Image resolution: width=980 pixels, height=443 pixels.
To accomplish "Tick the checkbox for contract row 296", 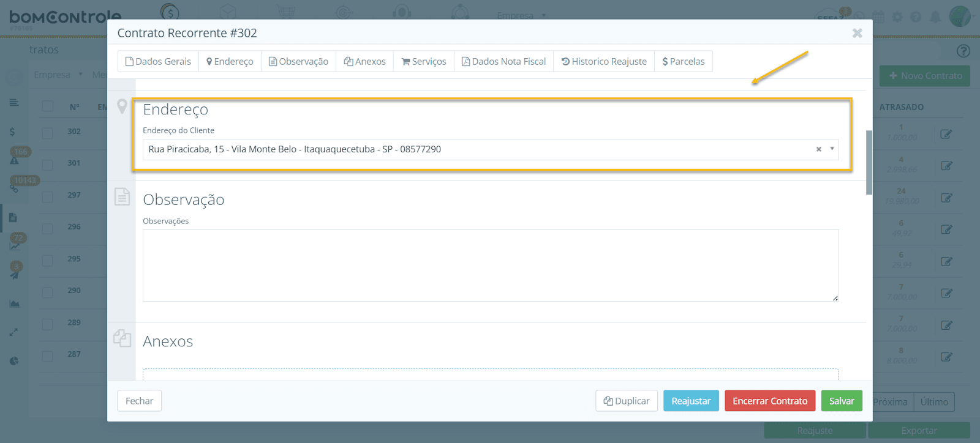I will 48,228.
